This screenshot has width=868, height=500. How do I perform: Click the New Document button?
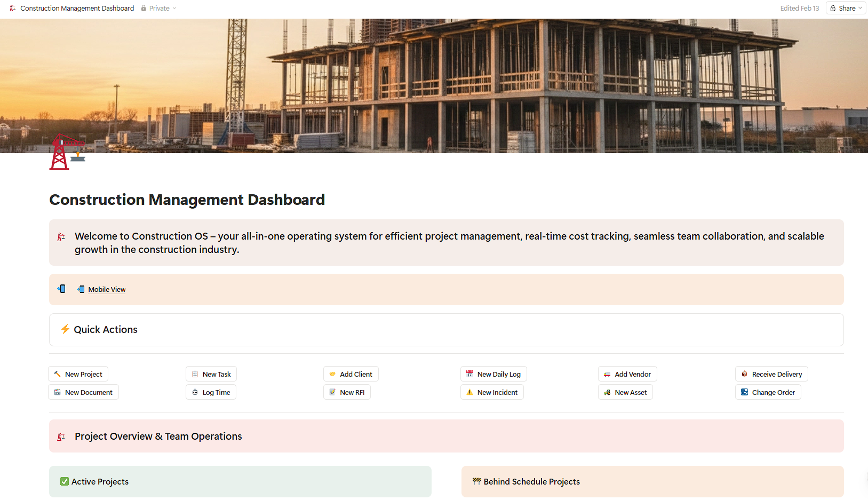84,392
